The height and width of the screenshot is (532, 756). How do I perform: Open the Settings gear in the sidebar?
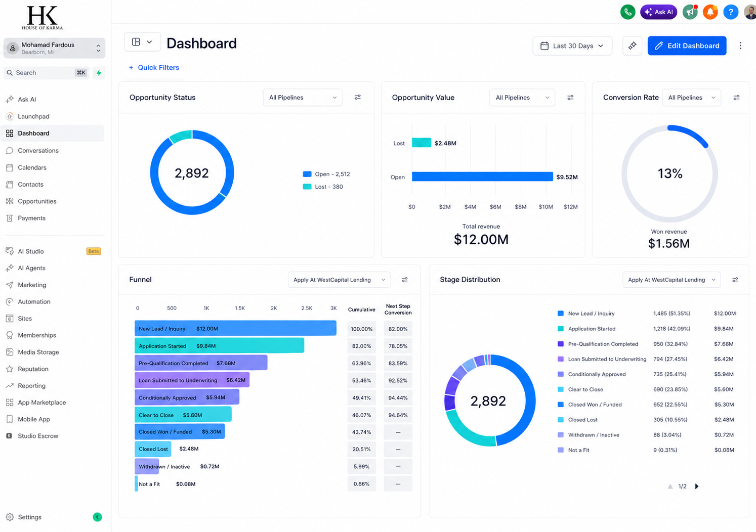click(10, 517)
